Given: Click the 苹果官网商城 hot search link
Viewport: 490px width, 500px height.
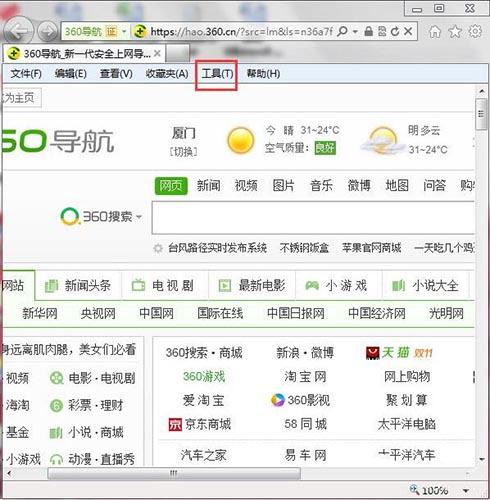Looking at the screenshot, I should (372, 248).
